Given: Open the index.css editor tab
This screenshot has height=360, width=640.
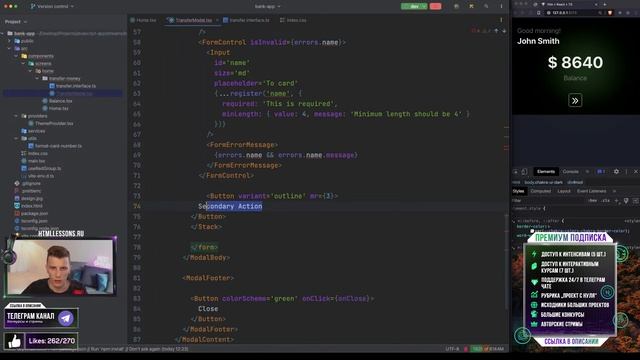Looking at the screenshot, I should coord(293,20).
